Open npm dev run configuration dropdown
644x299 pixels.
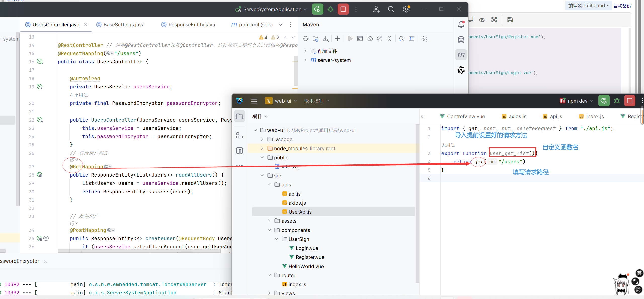pos(576,101)
